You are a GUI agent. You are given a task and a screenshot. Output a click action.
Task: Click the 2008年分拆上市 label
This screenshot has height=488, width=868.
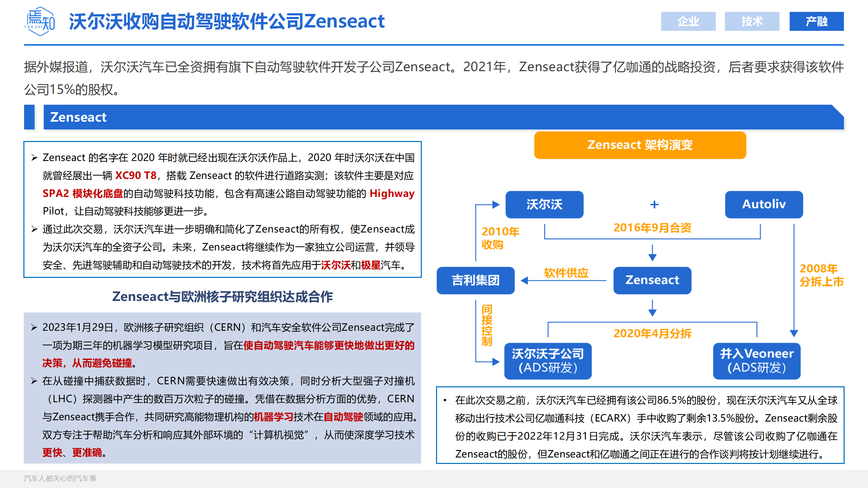click(x=821, y=275)
